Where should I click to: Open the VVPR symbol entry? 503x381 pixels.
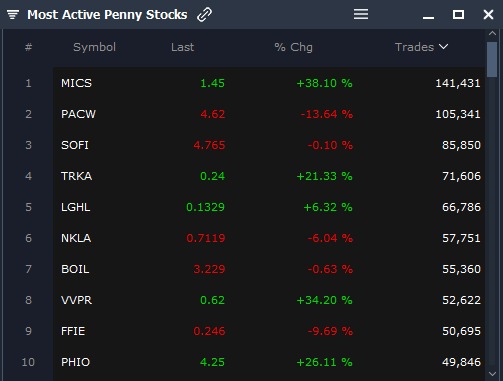click(76, 300)
